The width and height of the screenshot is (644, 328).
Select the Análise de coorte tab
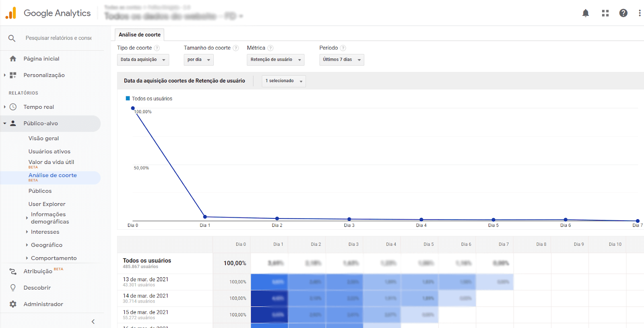[139, 35]
